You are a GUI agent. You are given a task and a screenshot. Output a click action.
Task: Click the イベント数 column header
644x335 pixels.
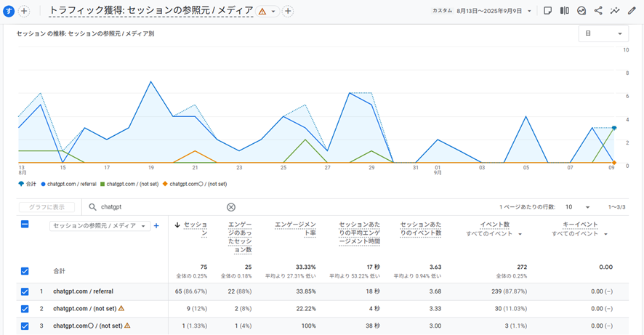click(x=494, y=225)
